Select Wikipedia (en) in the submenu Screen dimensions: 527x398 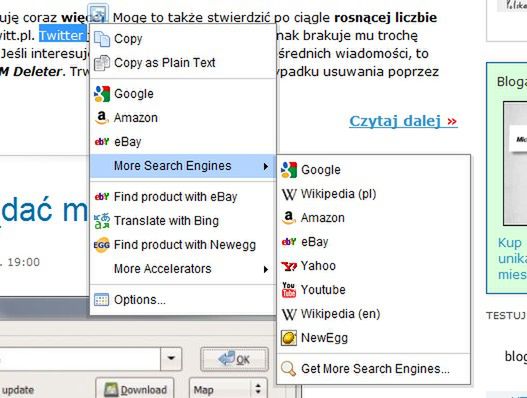[373, 314]
